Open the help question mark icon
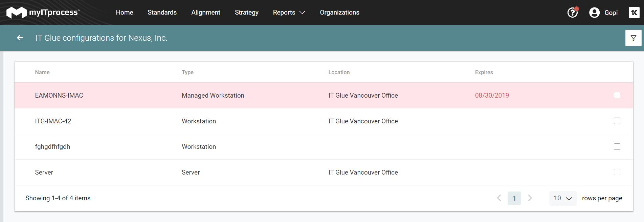 pyautogui.click(x=573, y=13)
